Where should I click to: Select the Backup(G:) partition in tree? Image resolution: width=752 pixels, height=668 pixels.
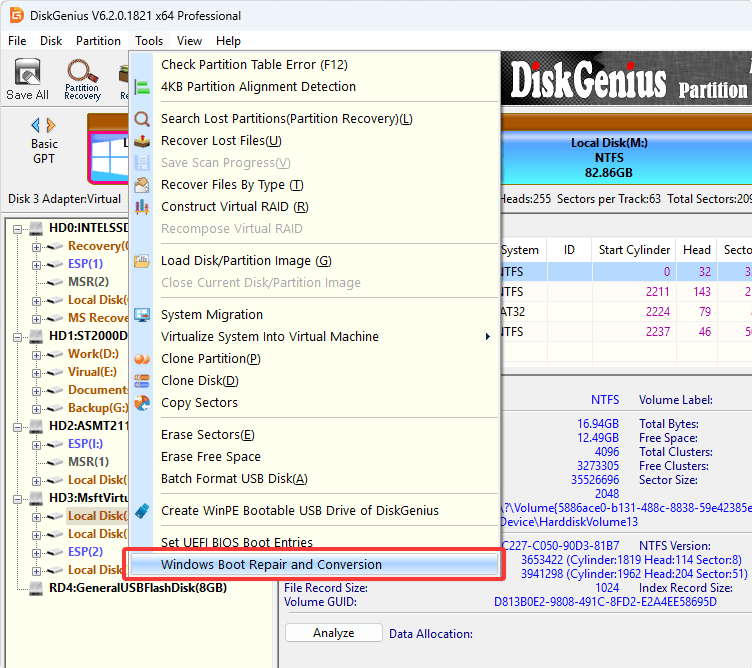tap(98, 408)
